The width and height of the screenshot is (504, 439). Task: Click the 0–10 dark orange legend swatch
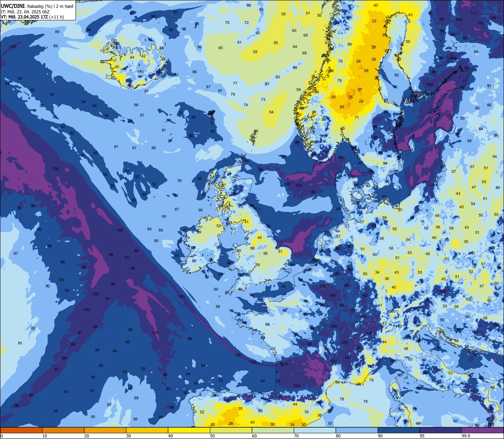coord(21,430)
